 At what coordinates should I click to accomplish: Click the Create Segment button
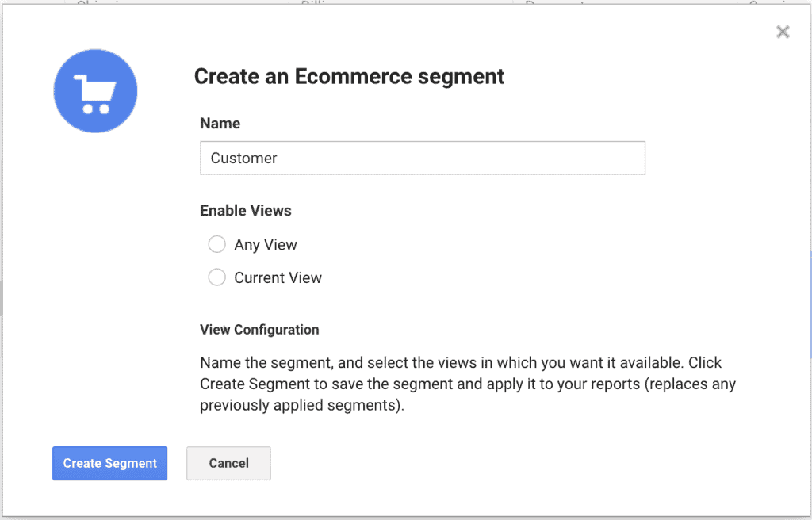coord(109,463)
